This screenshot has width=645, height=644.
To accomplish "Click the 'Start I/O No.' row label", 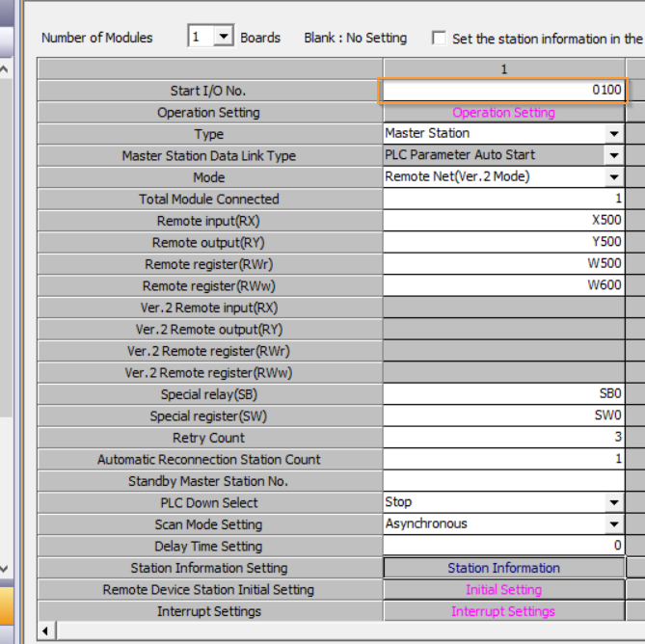I will point(208,91).
